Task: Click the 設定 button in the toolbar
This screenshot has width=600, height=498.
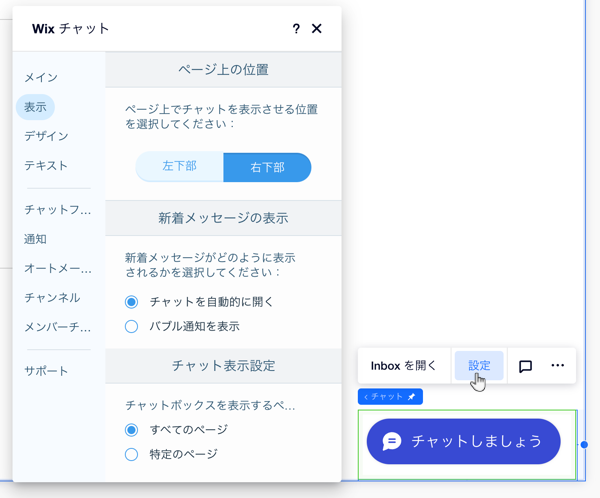Action: coord(479,366)
